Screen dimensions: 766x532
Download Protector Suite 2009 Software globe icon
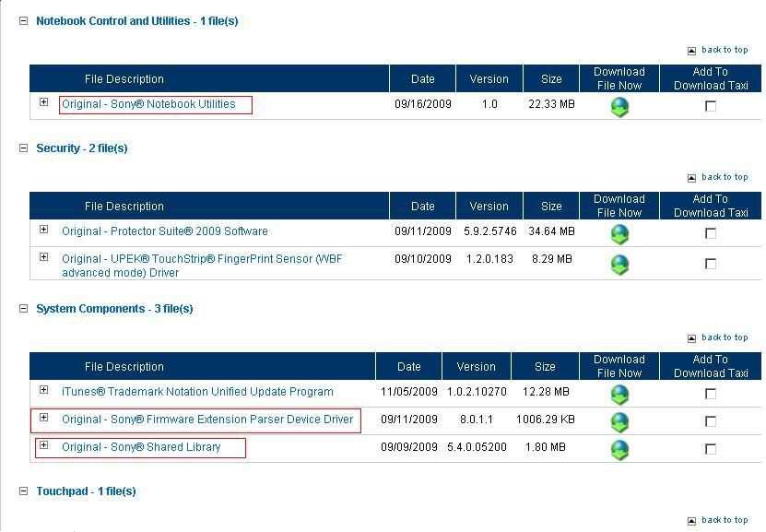click(x=619, y=234)
